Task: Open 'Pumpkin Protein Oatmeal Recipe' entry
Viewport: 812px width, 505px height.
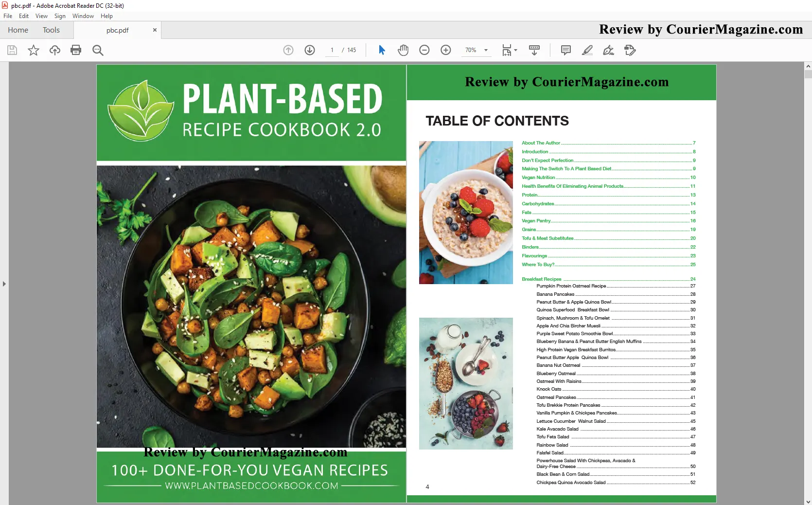Action: click(616, 286)
